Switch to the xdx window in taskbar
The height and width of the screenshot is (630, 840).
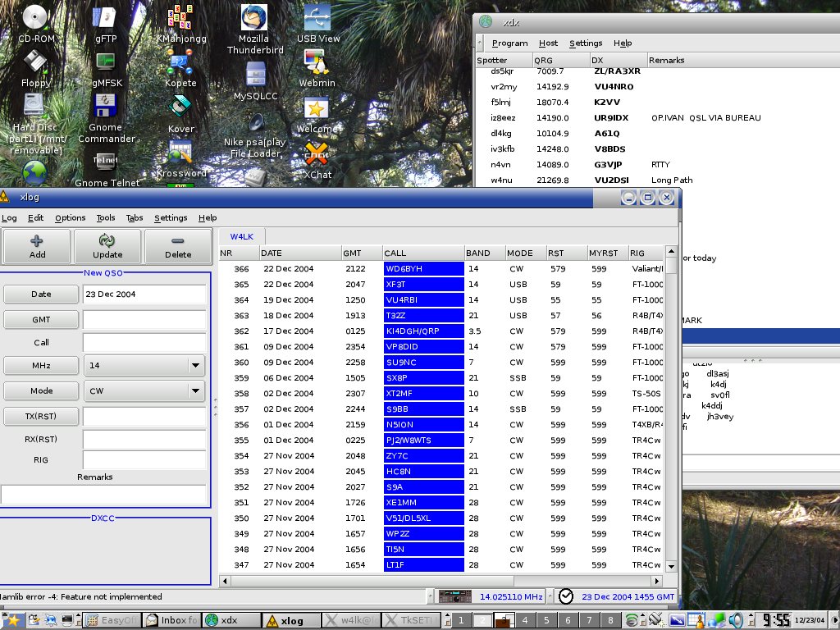[x=231, y=620]
